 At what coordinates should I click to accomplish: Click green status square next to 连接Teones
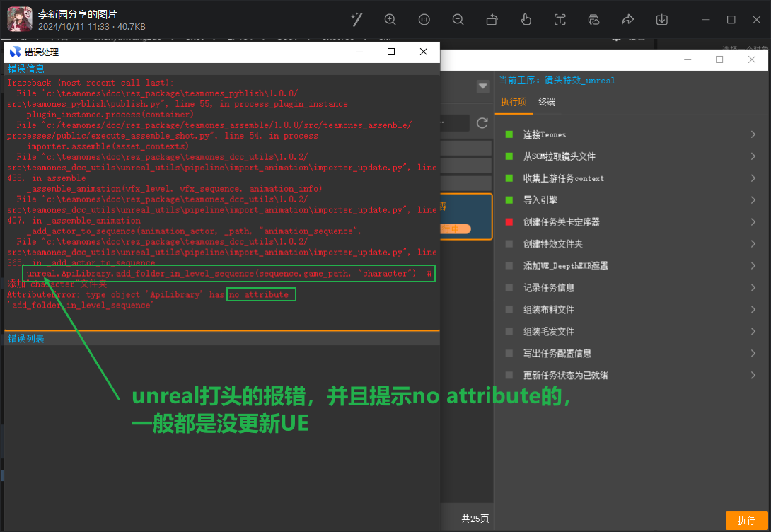[509, 134]
